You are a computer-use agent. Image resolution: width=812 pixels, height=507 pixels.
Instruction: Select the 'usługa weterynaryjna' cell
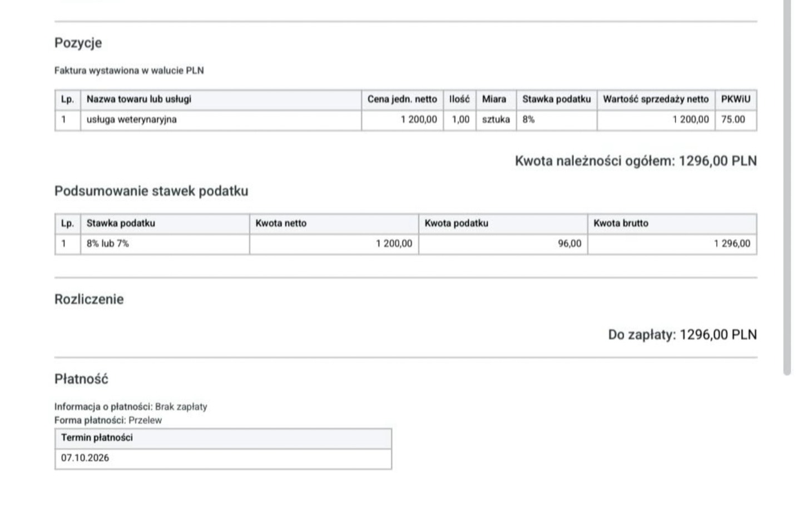pos(221,120)
